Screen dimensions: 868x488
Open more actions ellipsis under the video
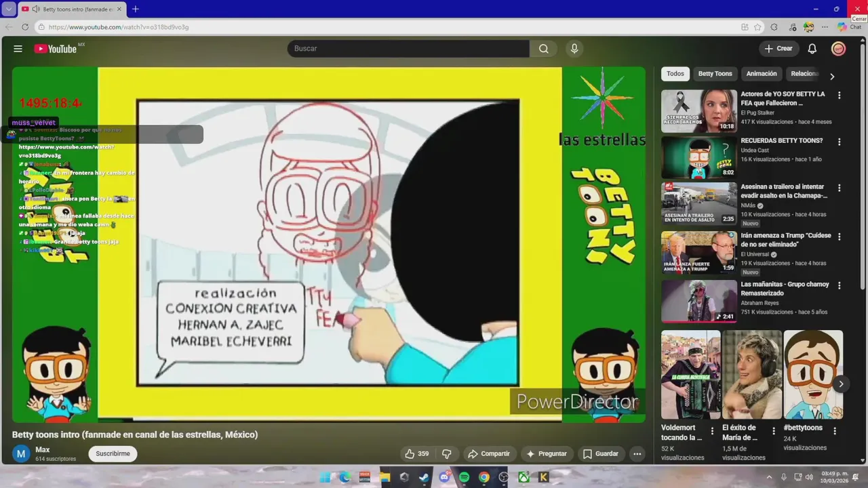point(637,454)
